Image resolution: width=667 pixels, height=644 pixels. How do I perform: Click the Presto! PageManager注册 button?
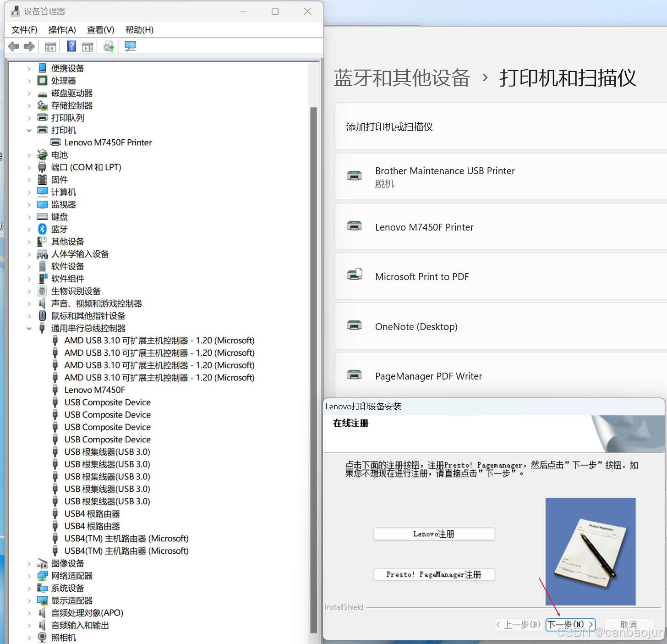[434, 574]
